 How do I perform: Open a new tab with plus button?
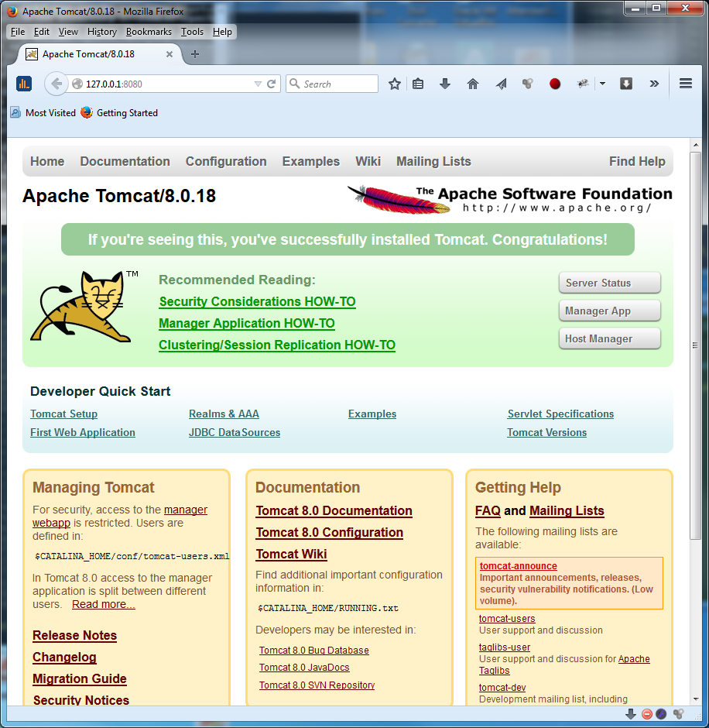coord(195,54)
